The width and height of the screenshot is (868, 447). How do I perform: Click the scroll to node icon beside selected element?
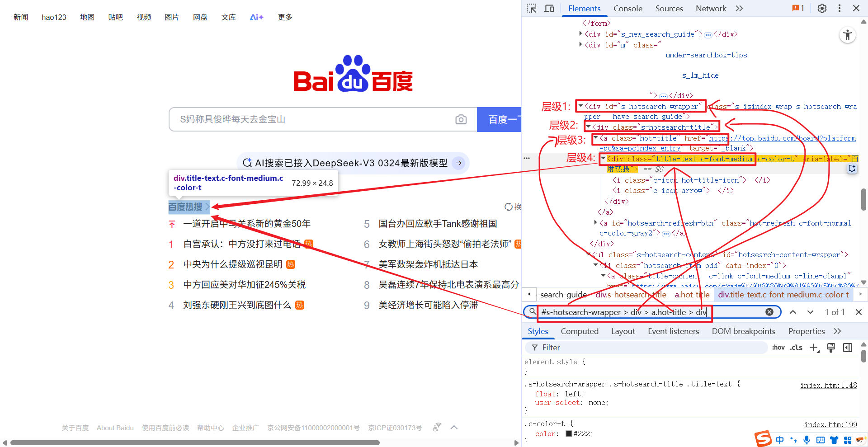click(852, 169)
